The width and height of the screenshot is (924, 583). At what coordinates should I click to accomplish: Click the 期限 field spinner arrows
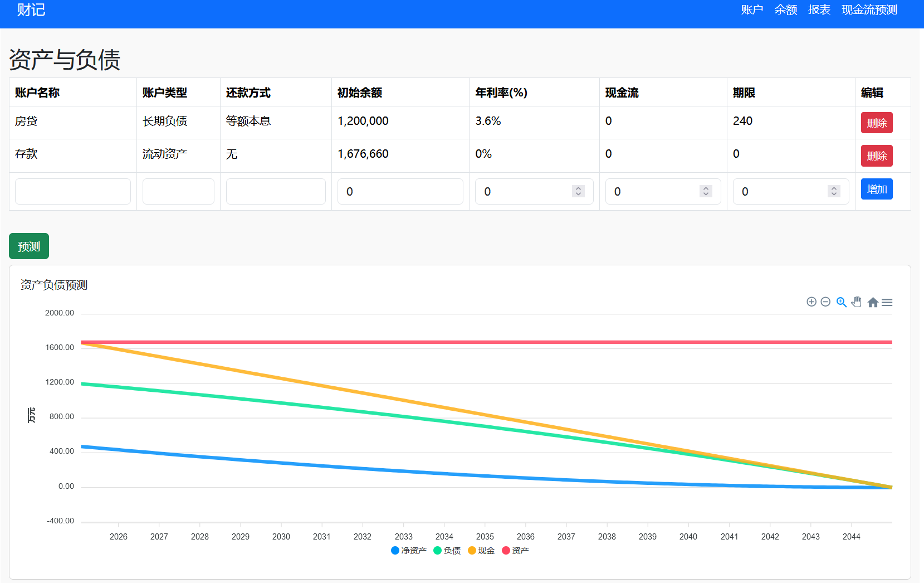[x=834, y=191]
